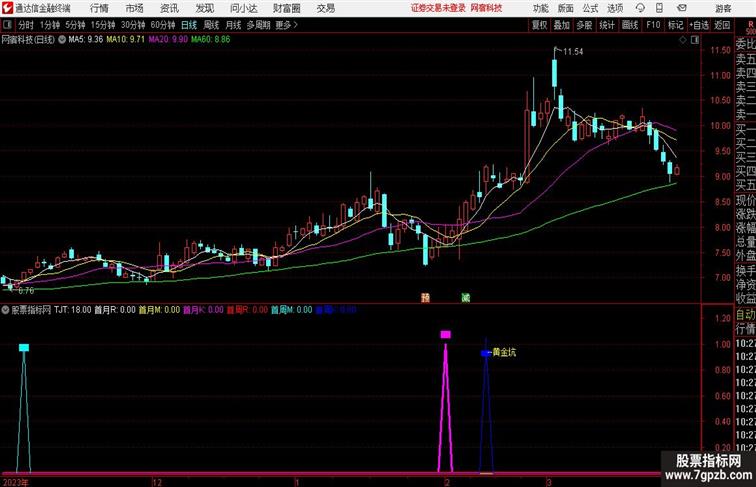Click the 11.54 high price label
756x487 pixels.
573,52
